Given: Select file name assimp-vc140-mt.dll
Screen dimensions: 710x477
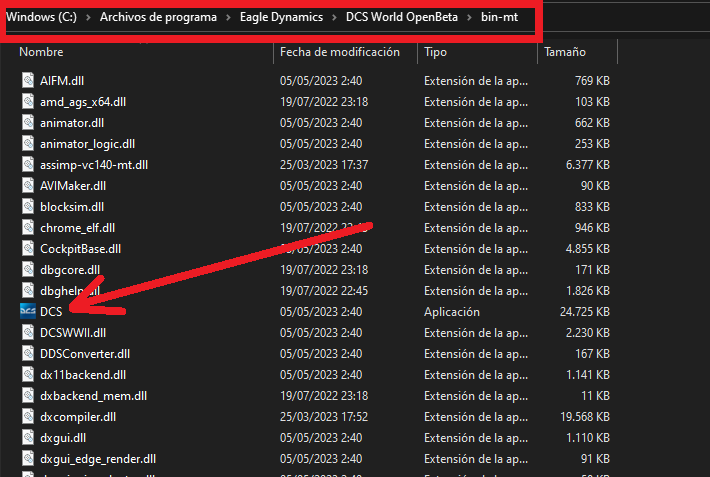Looking at the screenshot, I should tap(94, 165).
